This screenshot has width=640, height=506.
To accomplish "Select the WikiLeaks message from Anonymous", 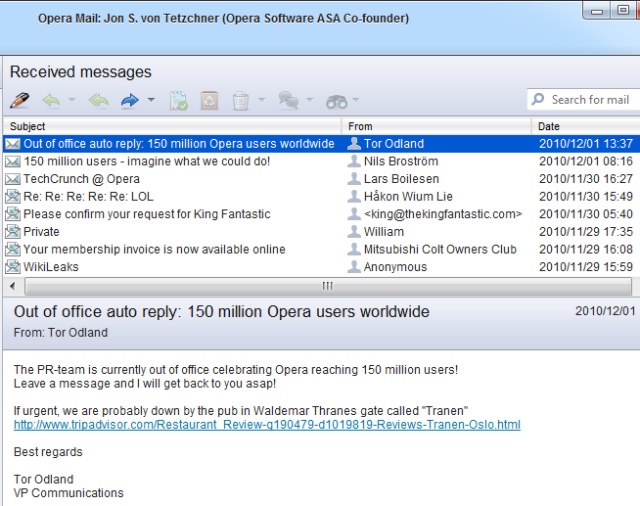I will (51, 267).
